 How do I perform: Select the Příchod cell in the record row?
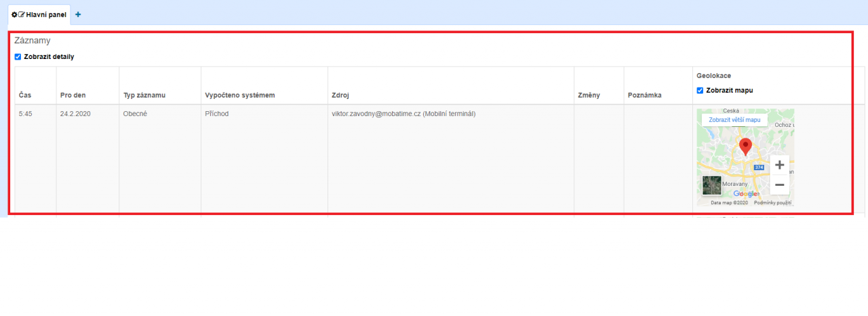click(x=217, y=114)
